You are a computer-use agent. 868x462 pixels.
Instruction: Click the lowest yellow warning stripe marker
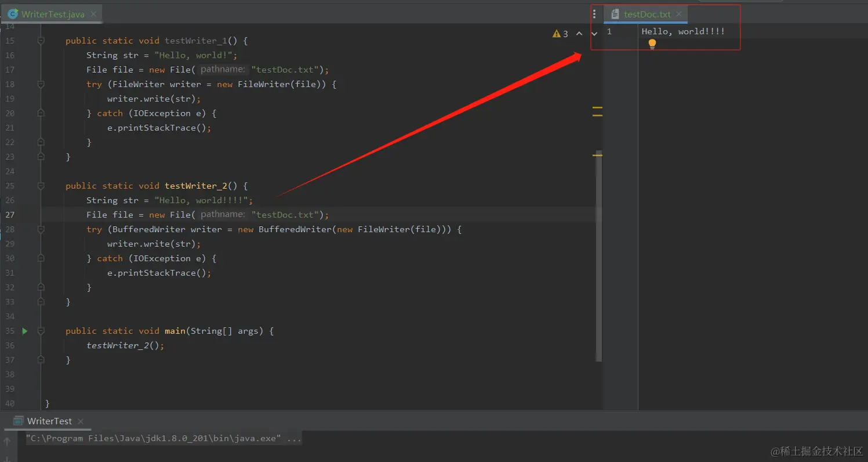tap(597, 155)
